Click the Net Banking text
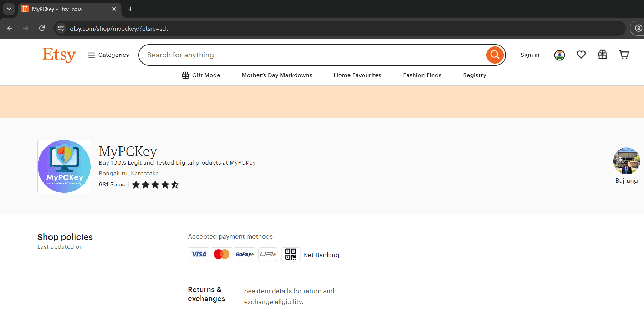644x310 pixels. pyautogui.click(x=321, y=255)
